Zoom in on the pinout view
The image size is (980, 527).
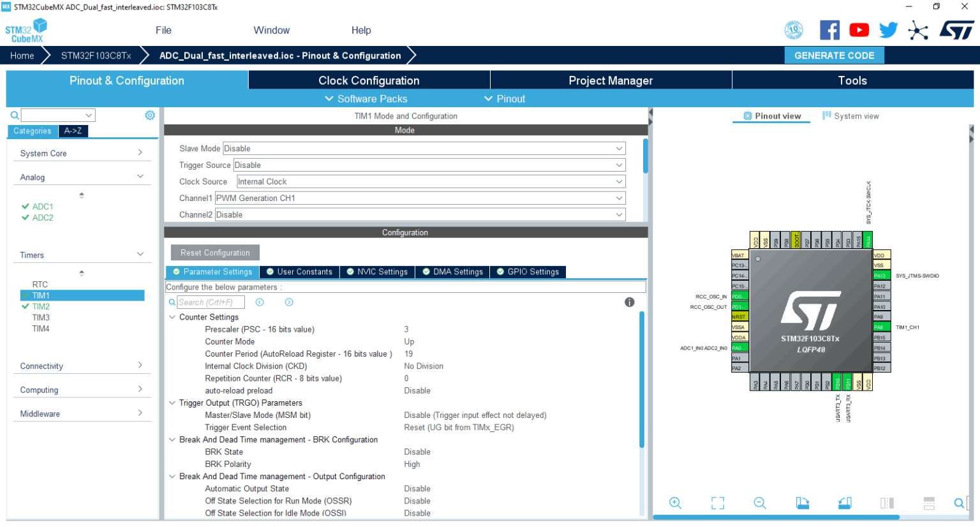click(x=675, y=503)
